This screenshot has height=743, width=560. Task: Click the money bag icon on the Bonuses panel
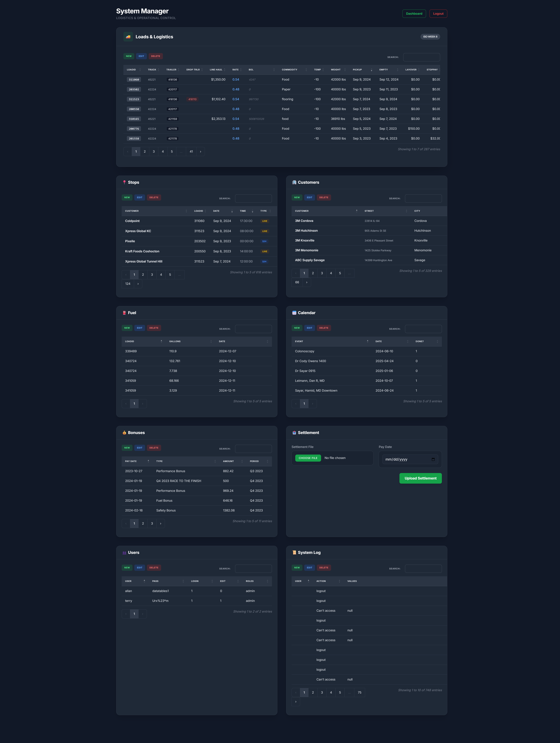point(124,433)
